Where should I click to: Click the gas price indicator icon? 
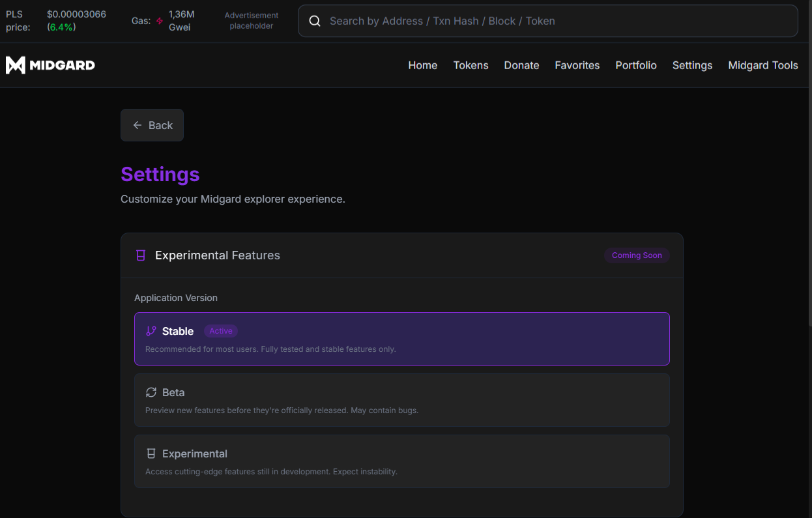point(160,21)
